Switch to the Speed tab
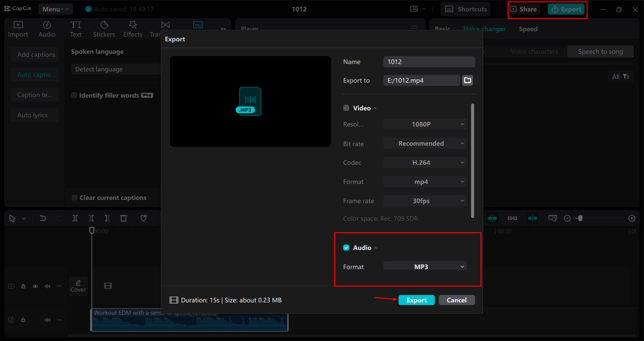 click(528, 29)
